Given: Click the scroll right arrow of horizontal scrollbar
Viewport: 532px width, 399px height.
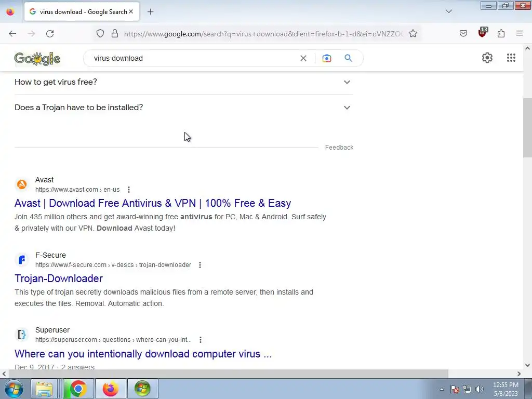Looking at the screenshot, I should pos(519,374).
